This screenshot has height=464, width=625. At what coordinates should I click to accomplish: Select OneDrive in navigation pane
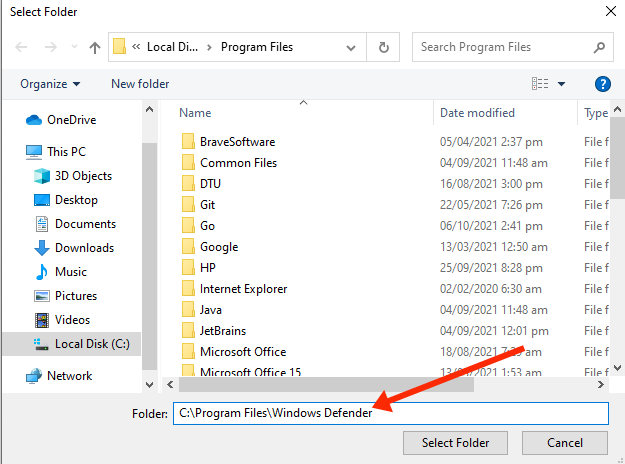point(61,120)
